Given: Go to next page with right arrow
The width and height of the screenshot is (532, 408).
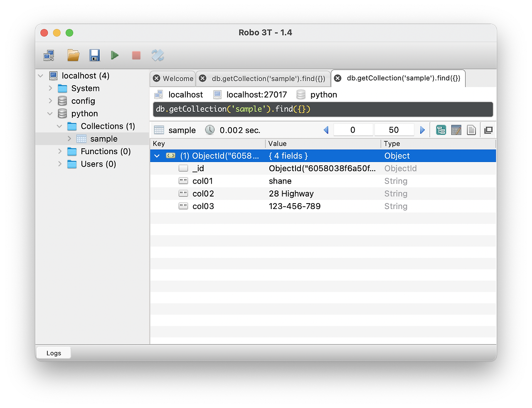Looking at the screenshot, I should tap(422, 130).
